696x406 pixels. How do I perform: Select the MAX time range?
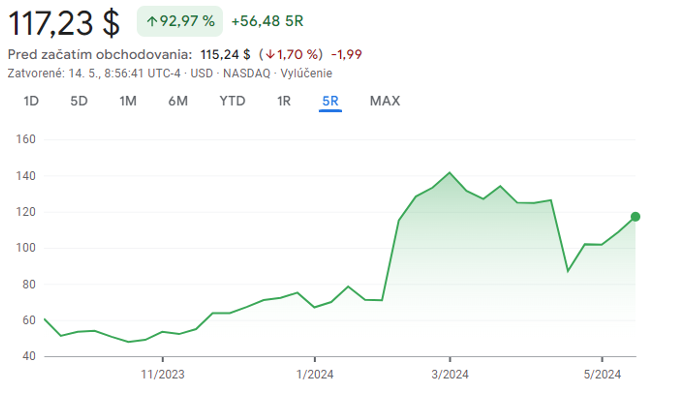tap(385, 100)
